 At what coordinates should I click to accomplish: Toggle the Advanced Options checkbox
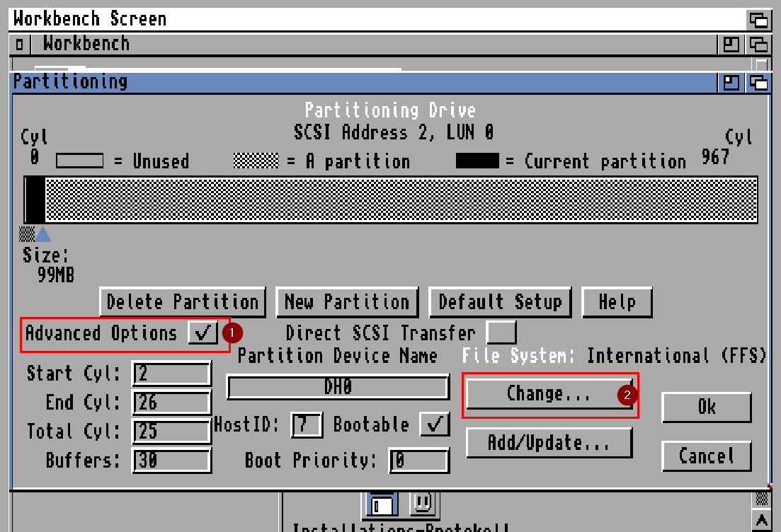[x=204, y=332]
